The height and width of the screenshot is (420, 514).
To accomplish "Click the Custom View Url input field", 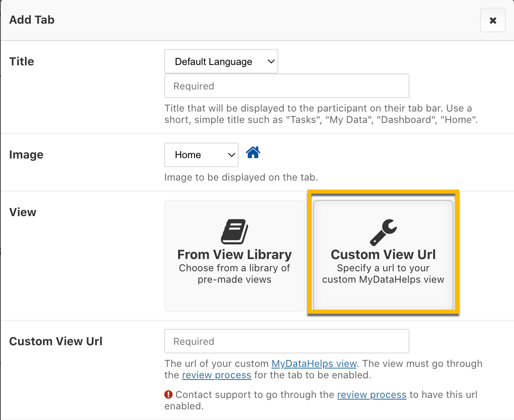I will pos(286,341).
